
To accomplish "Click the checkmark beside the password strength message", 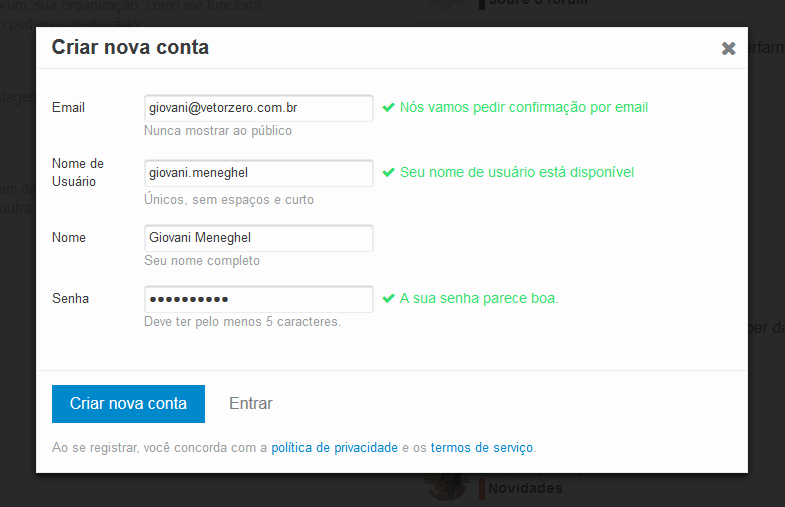I will 388,298.
